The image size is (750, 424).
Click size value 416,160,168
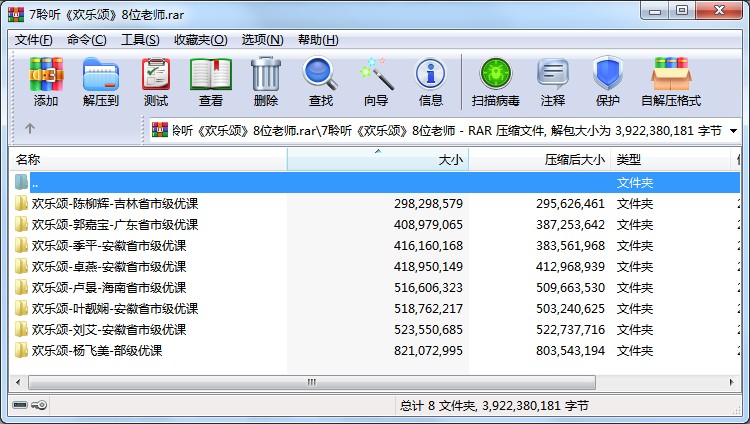429,245
